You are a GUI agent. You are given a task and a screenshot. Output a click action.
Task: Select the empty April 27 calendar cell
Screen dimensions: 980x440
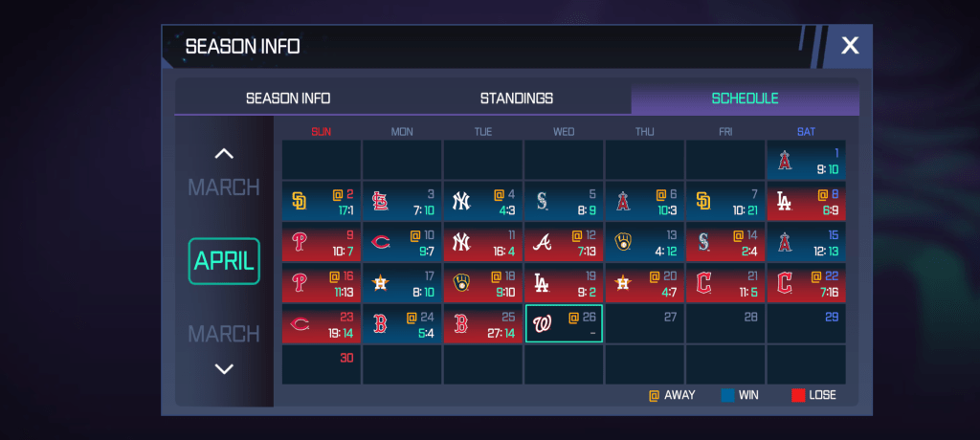point(644,325)
